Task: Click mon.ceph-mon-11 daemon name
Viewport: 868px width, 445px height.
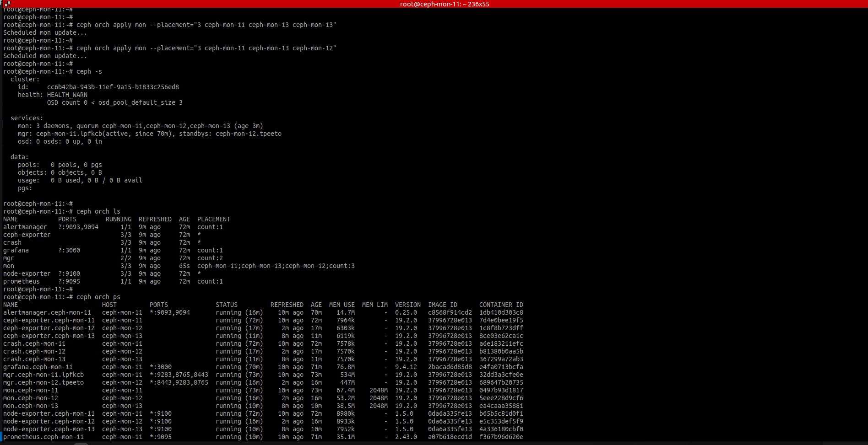Action: 31,390
